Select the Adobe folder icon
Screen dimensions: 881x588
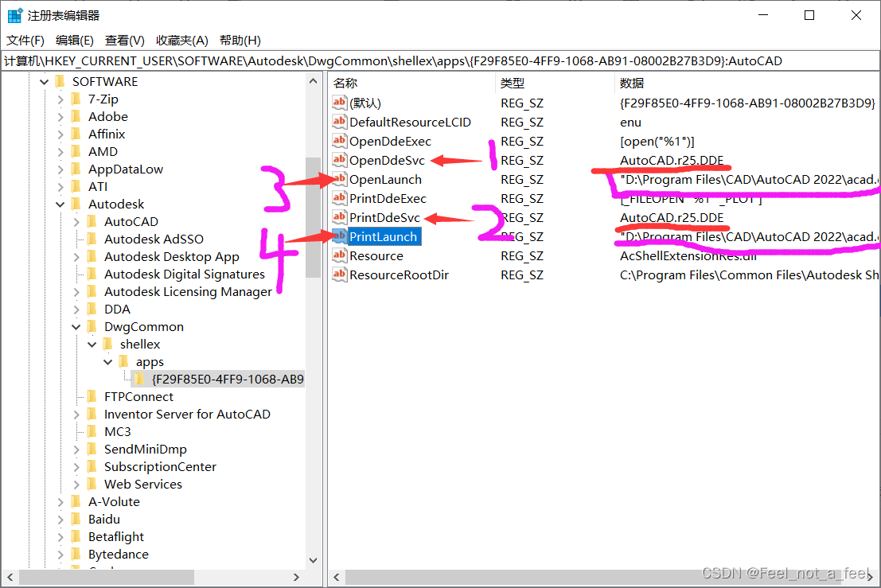(76, 117)
